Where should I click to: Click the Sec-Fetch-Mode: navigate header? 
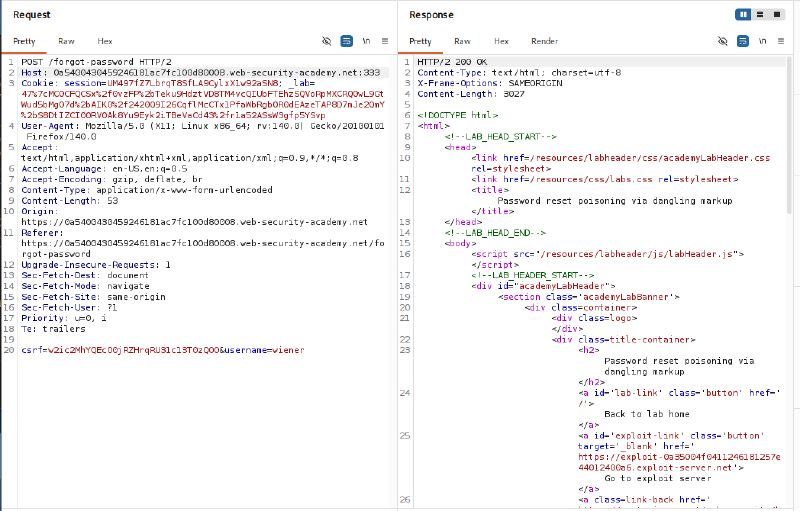coord(85,287)
